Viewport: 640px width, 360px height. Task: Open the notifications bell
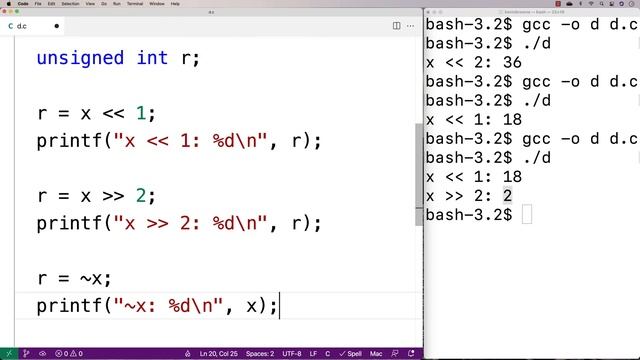coord(411,353)
